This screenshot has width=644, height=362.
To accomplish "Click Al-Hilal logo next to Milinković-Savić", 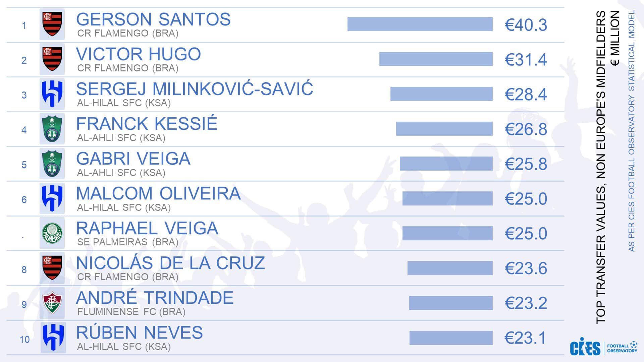I will pos(52,94).
